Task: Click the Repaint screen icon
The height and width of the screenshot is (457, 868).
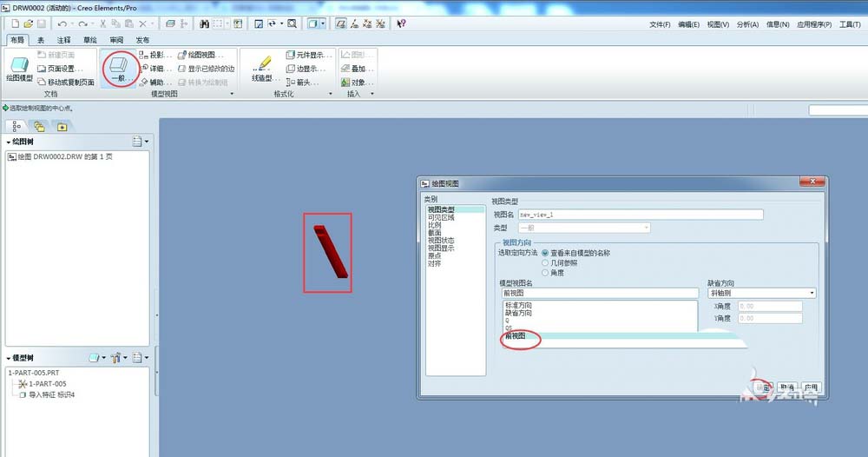Action: (x=259, y=23)
